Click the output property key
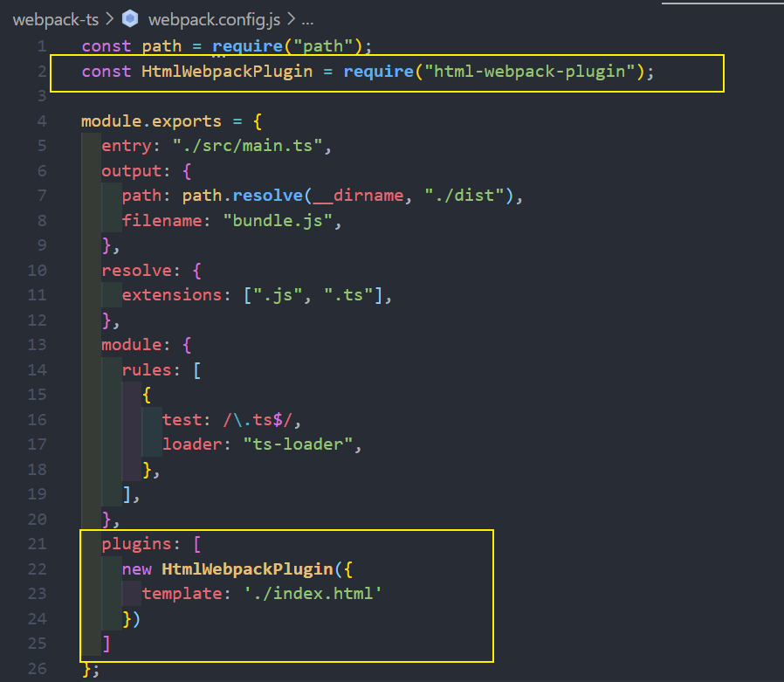The width and height of the screenshot is (784, 682). pos(132,171)
